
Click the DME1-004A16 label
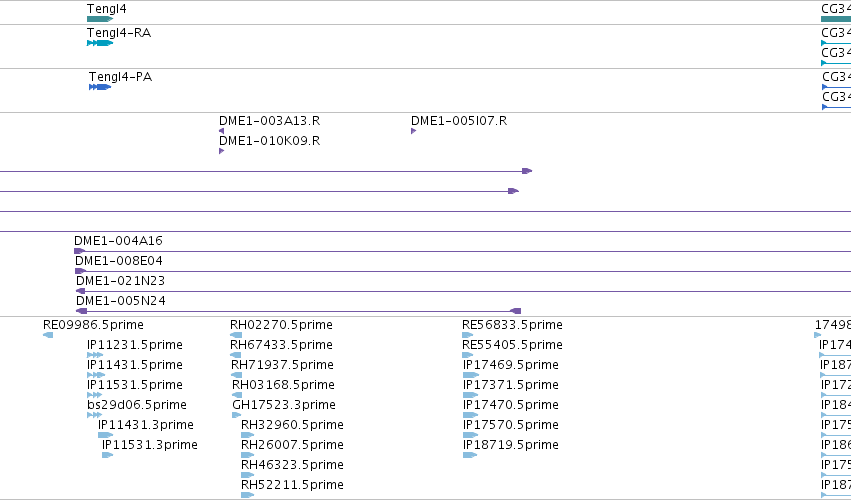[x=118, y=240]
